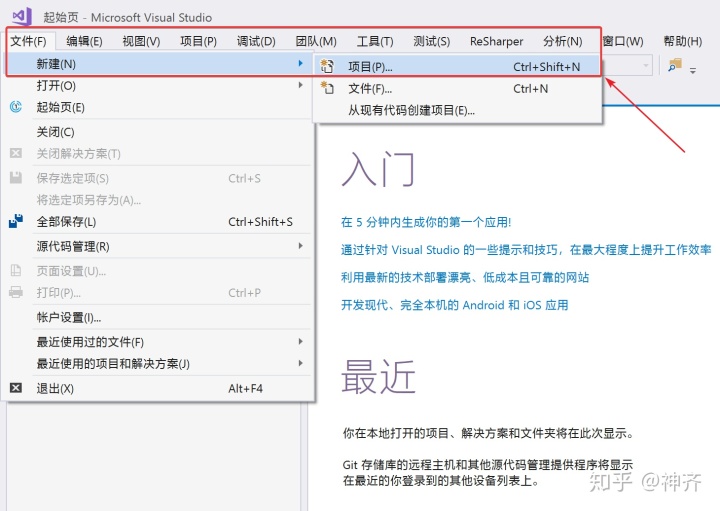Image resolution: width=720 pixels, height=511 pixels.
Task: Open the toolbar combo box dropdown
Action: [646, 66]
